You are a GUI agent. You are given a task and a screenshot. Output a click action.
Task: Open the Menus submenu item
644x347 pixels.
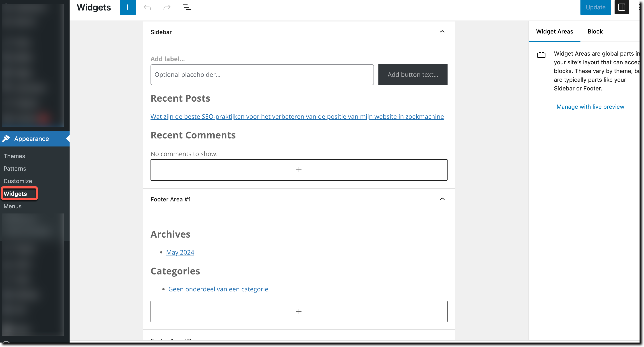click(12, 206)
